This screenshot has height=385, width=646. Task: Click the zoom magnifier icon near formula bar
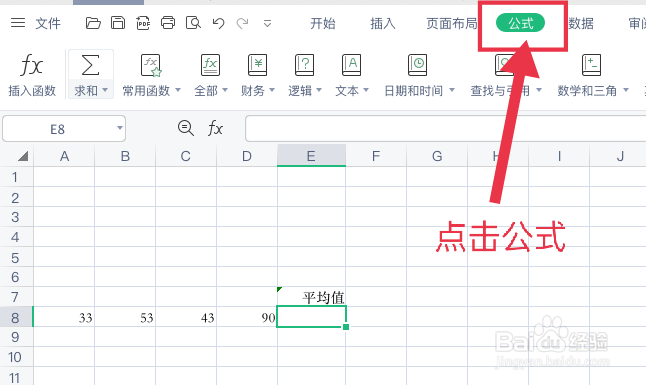pos(186,128)
